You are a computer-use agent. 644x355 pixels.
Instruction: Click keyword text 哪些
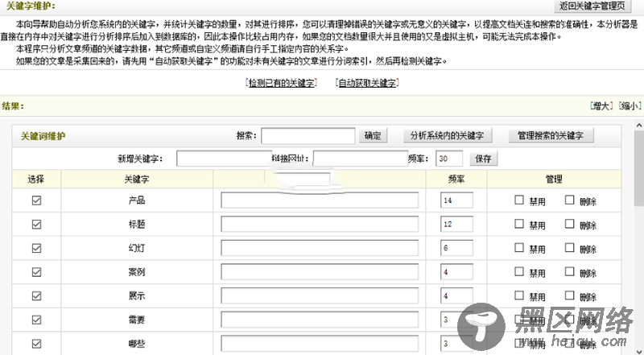(x=136, y=344)
